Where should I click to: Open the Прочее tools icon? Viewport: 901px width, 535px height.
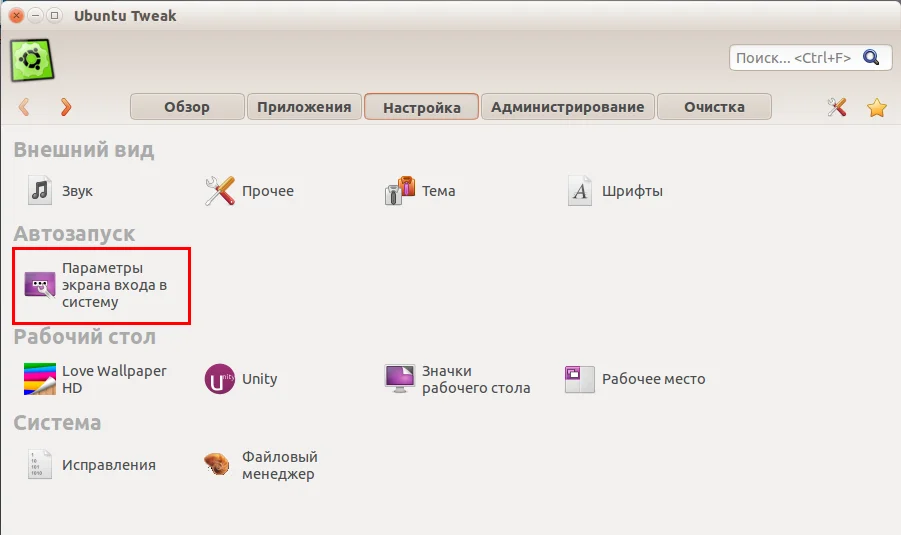[x=220, y=191]
